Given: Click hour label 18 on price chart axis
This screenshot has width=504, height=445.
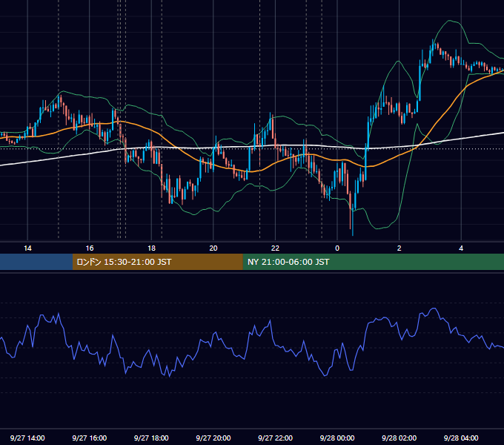Looking at the screenshot, I should [151, 248].
